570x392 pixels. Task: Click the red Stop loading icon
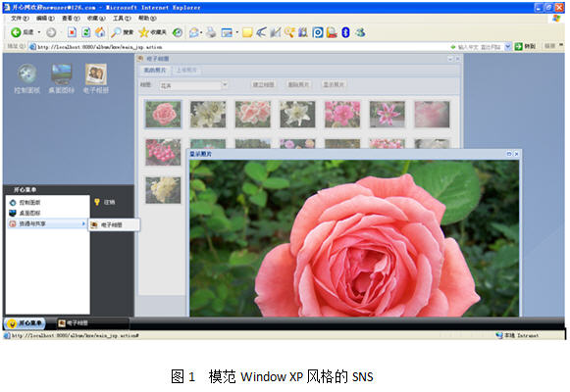point(72,32)
